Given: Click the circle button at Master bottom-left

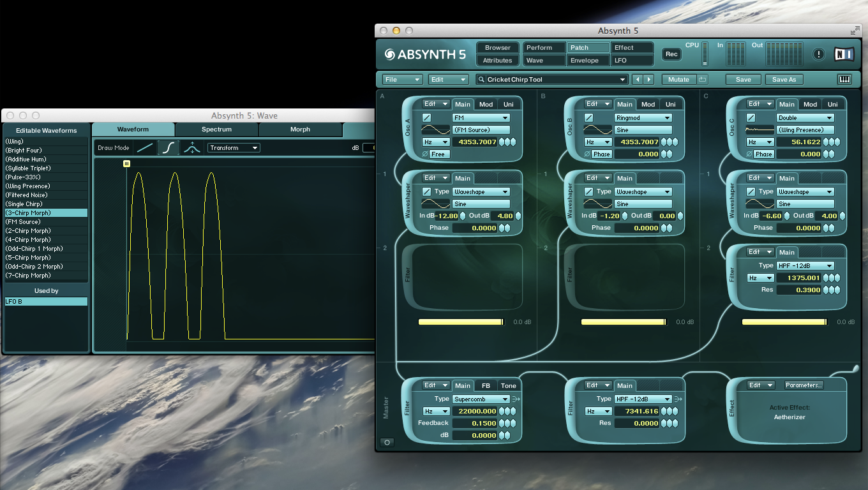Looking at the screenshot, I should pyautogui.click(x=387, y=442).
